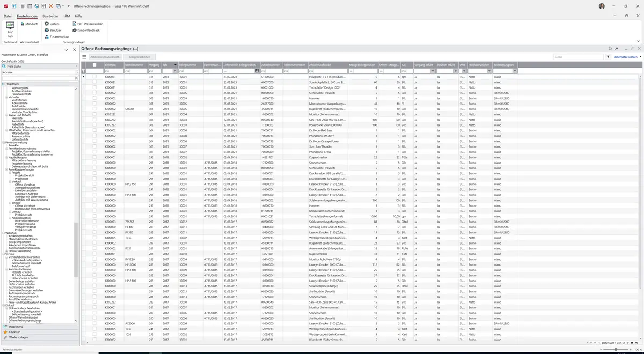Viewport: 644px width, 354px height.
Task: Close the navigation pane with the X
Action: (74, 50)
